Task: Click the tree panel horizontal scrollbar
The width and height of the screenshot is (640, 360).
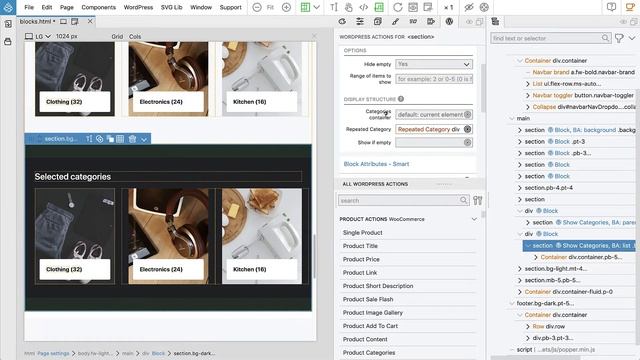Action: click(535, 358)
